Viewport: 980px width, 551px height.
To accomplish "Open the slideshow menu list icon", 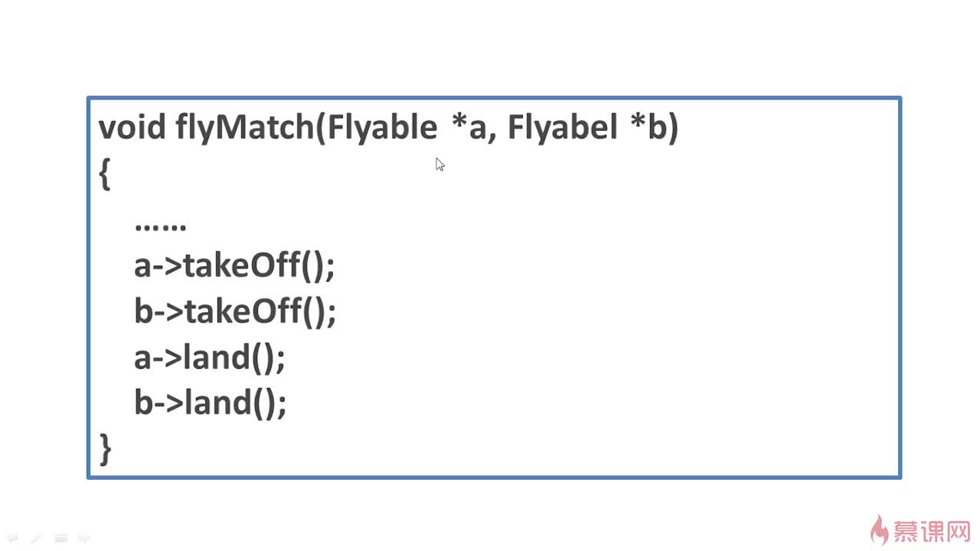I will 60,538.
